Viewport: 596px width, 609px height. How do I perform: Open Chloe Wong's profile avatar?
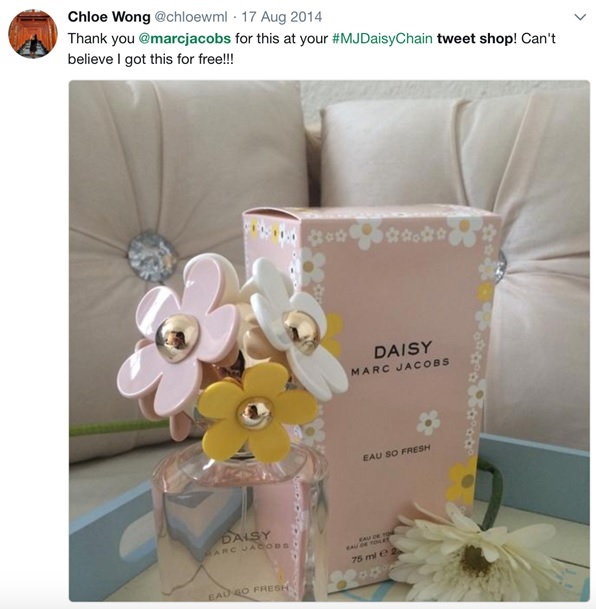click(x=33, y=34)
